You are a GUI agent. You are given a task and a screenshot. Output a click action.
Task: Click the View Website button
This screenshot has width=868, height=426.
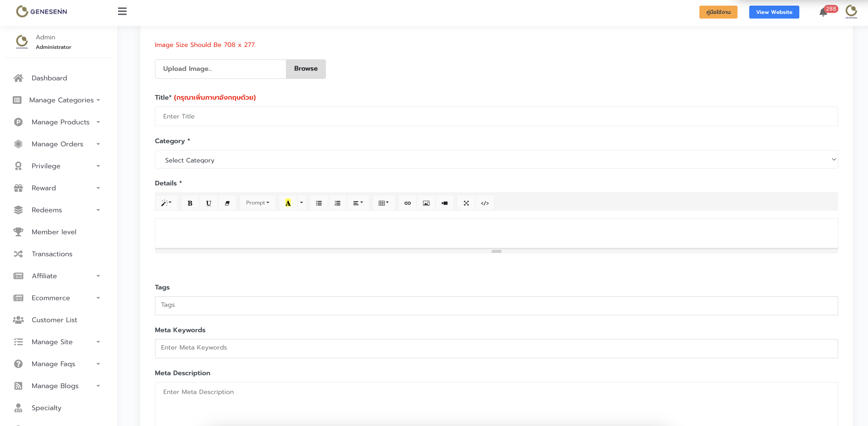[x=774, y=12]
